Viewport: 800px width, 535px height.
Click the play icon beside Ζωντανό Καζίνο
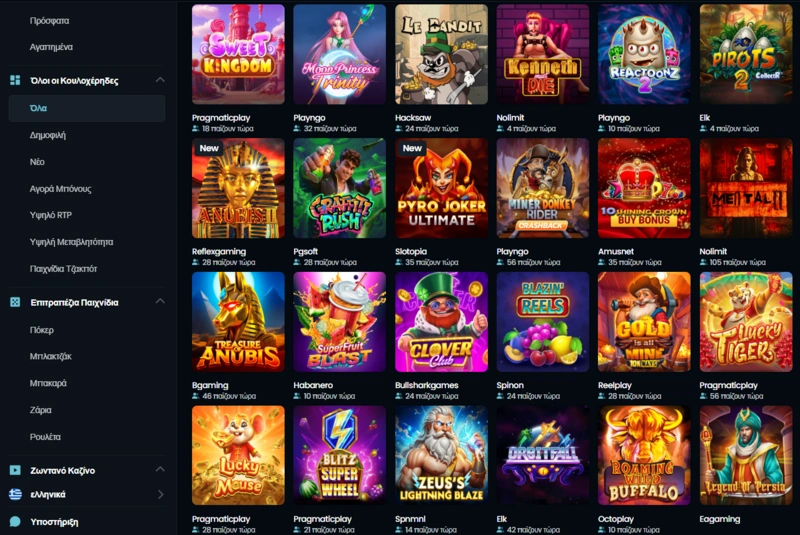coord(15,470)
